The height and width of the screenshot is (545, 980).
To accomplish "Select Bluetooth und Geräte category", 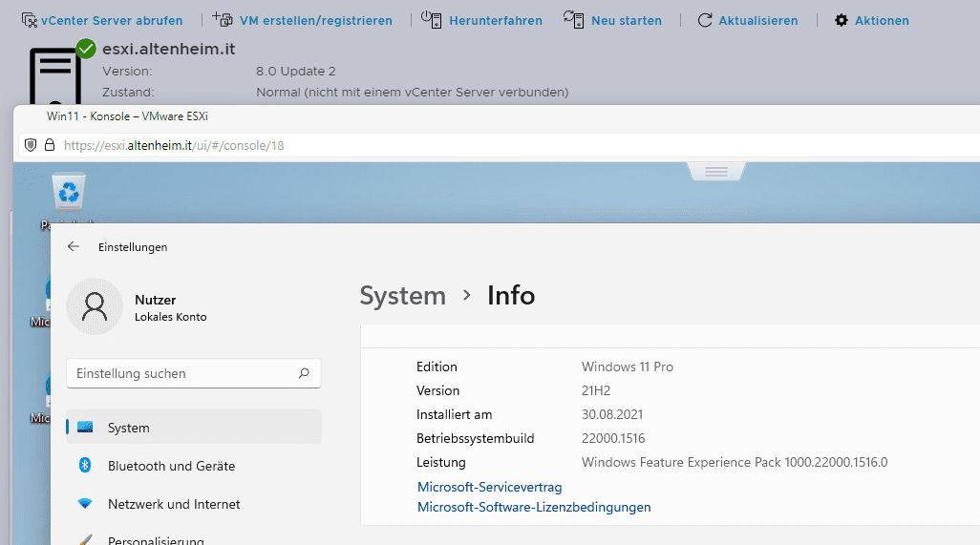I will click(194, 466).
